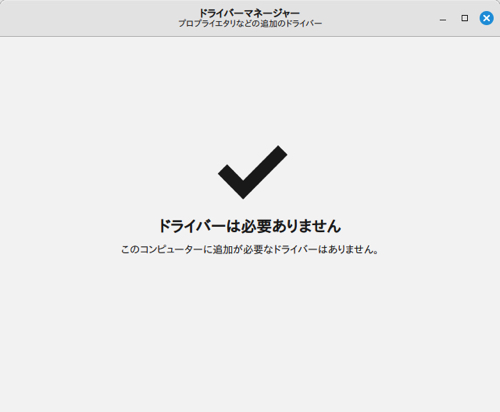Image resolution: width=500 pixels, height=412 pixels.
Task: Click the word マネージャー in the title
Action: click(272, 13)
